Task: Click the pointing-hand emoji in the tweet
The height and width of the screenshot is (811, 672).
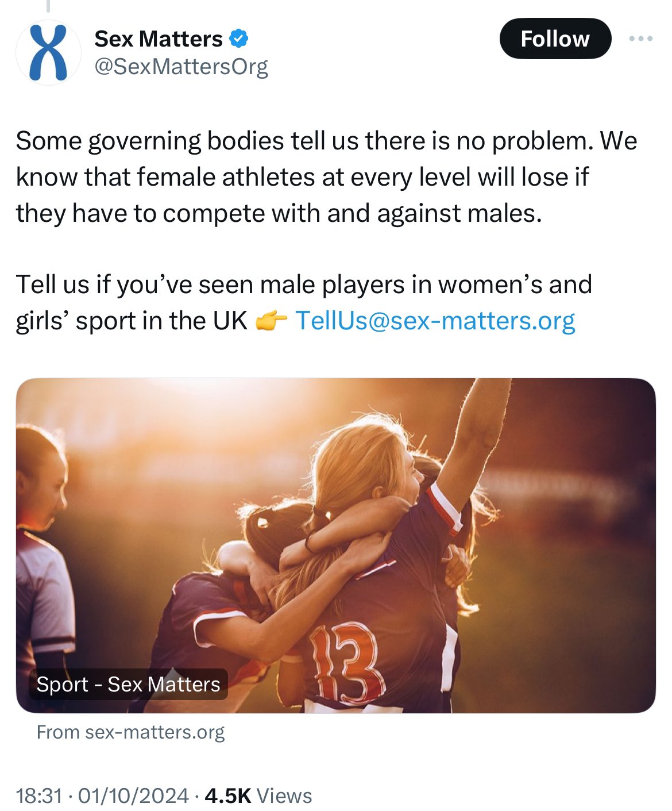Action: click(x=271, y=321)
